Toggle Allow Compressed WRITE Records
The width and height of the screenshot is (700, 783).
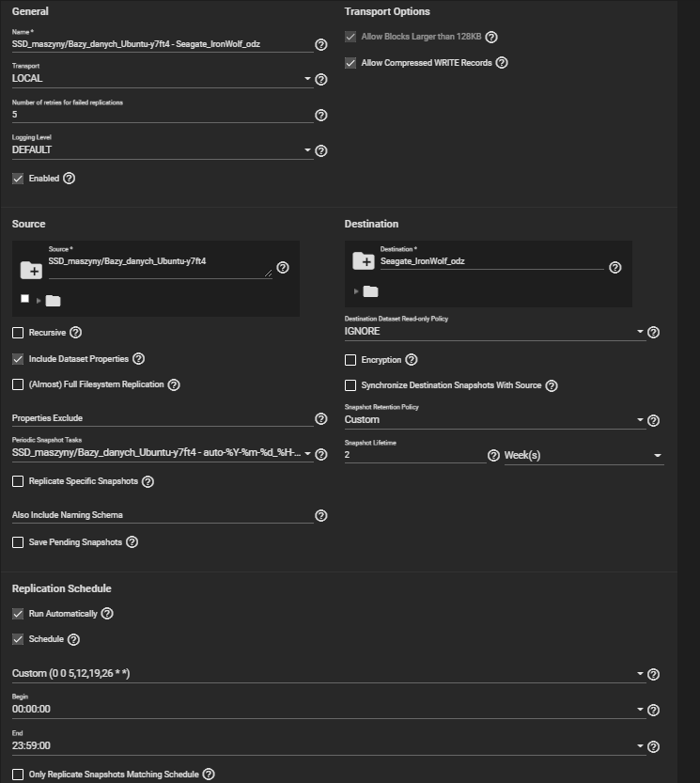point(350,63)
